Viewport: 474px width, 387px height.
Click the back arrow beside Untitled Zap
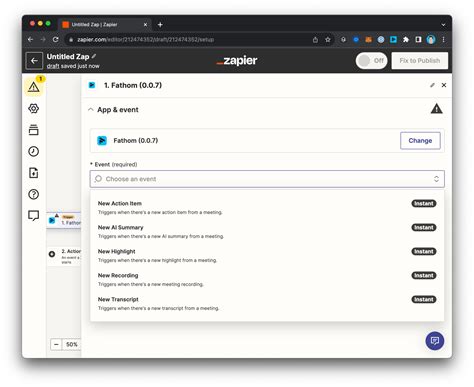click(x=34, y=61)
